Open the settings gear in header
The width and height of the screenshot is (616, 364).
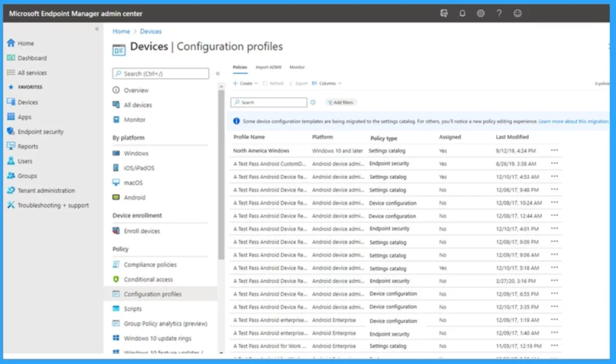tap(481, 13)
